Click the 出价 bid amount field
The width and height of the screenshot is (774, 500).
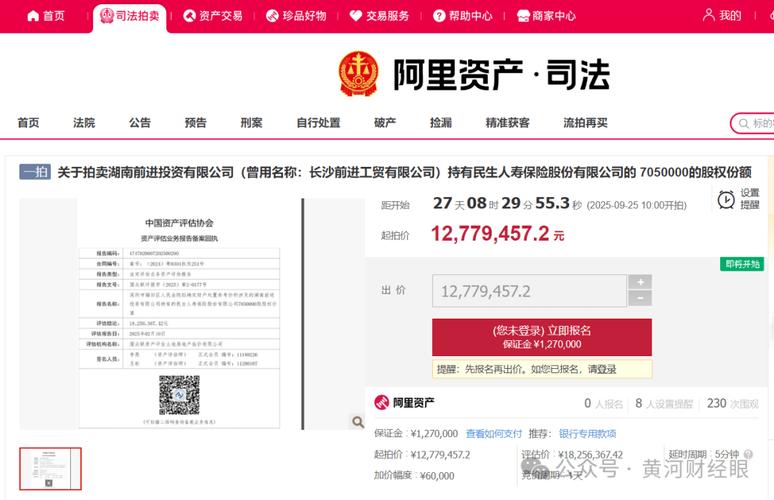click(x=529, y=291)
